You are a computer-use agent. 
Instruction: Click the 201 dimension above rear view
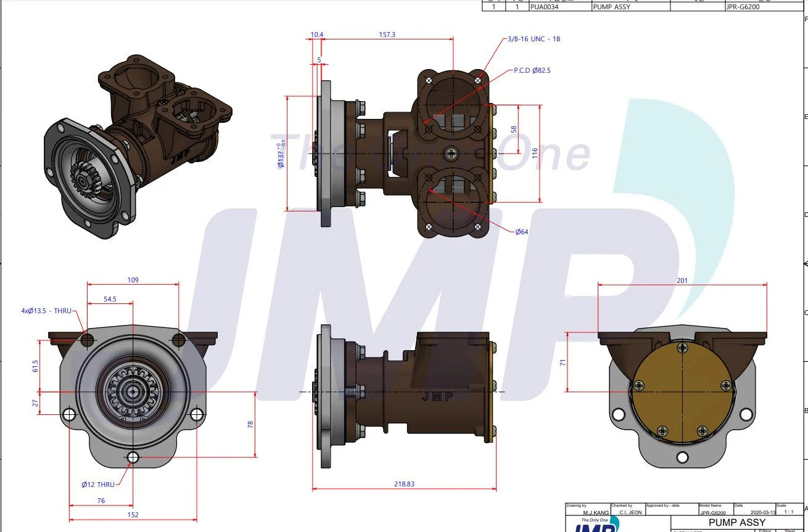(682, 280)
